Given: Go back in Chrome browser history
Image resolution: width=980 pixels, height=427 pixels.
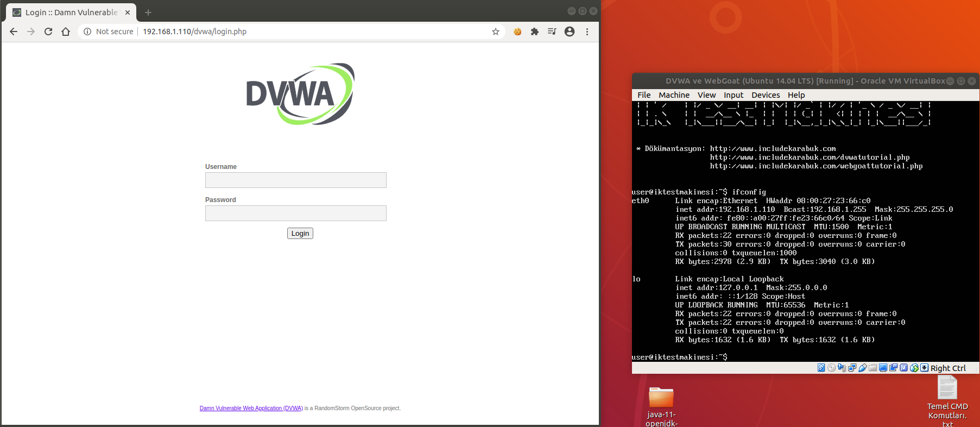Looking at the screenshot, I should click(14, 32).
